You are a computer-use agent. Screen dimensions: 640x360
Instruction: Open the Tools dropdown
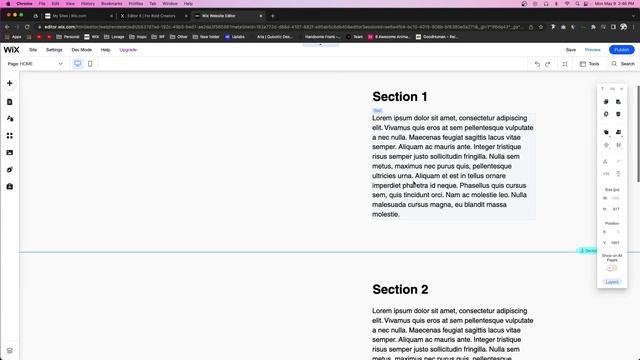tap(589, 64)
